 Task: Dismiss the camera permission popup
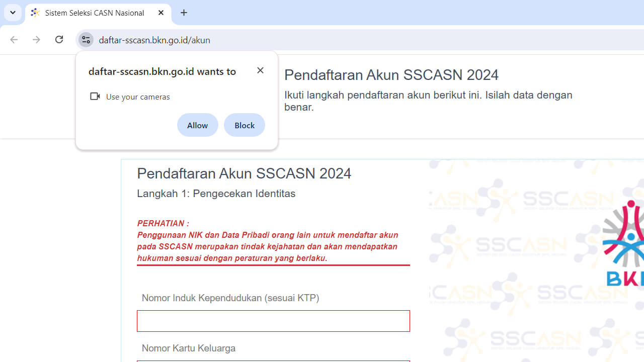coord(260,70)
